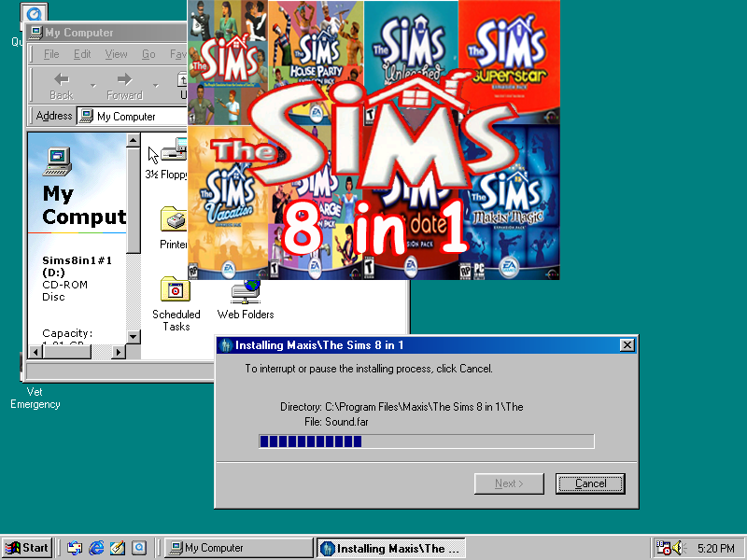The width and height of the screenshot is (747, 560).
Task: Click the QuickTime icon in quick launch
Action: click(139, 548)
